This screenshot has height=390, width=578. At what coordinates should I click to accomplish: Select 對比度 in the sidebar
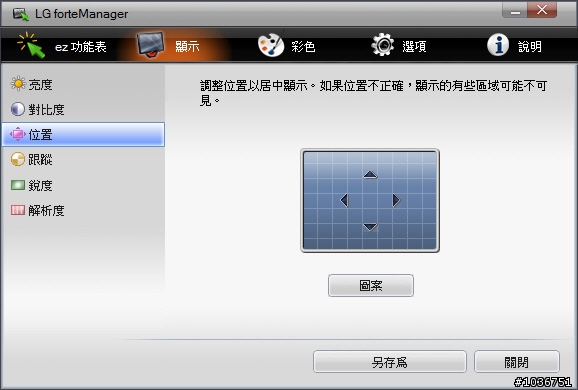coord(83,109)
